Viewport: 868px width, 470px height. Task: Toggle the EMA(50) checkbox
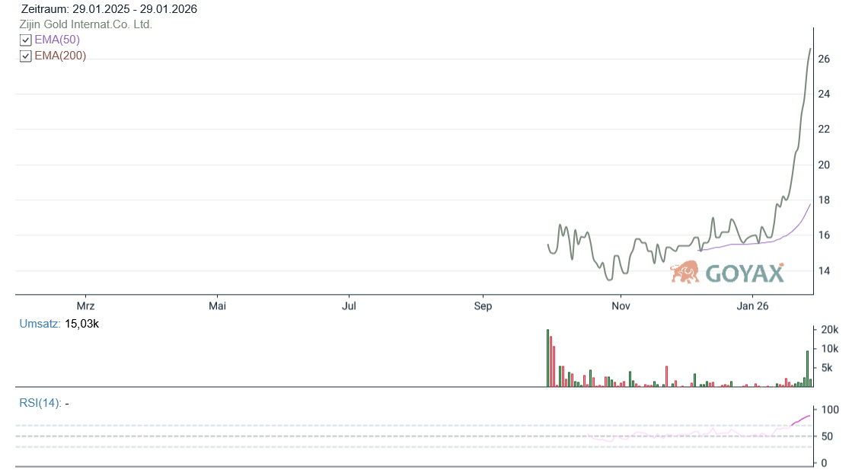tap(25, 40)
